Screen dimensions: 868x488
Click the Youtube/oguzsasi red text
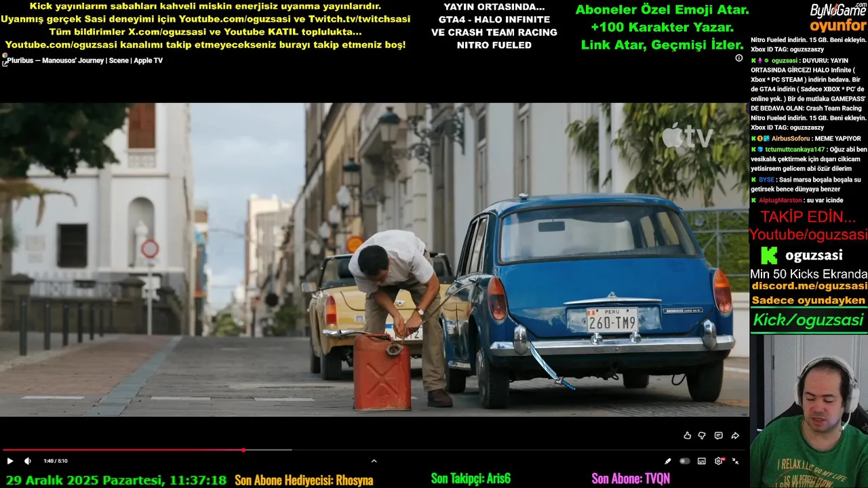(x=808, y=235)
